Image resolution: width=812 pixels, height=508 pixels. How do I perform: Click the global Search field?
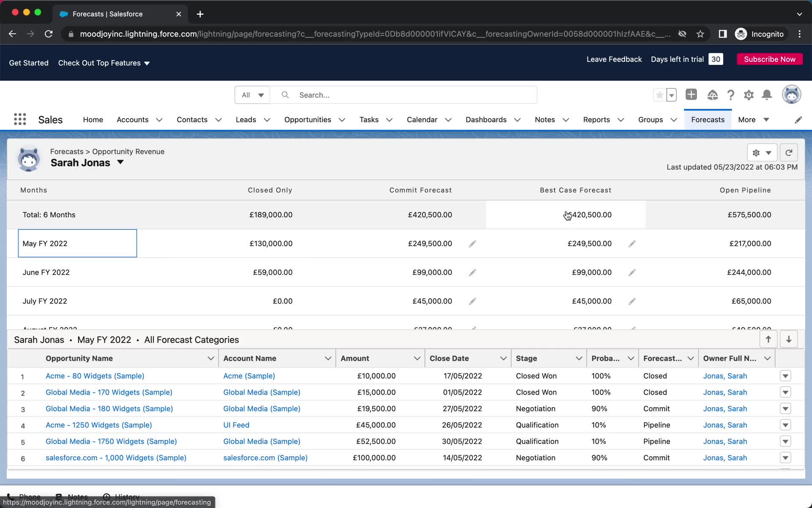tap(404, 95)
